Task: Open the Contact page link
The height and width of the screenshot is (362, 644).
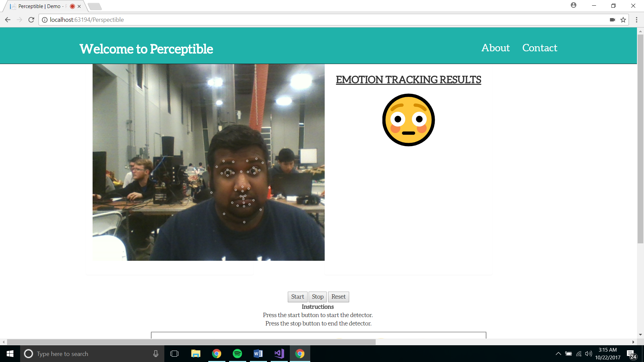Action: pyautogui.click(x=540, y=48)
